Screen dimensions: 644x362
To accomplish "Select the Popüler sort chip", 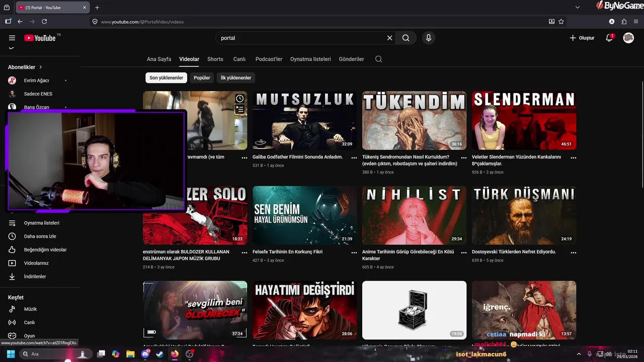I will pos(202,78).
